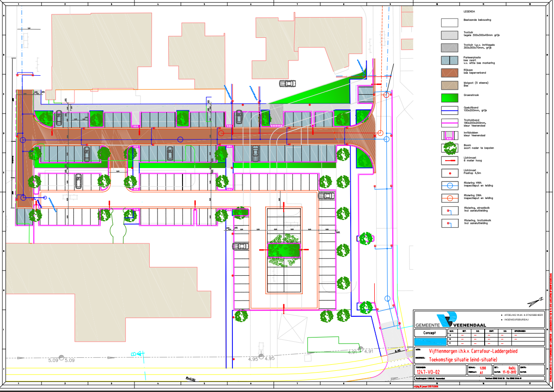The width and height of the screenshot is (554, 392).
Task: Select the Molgoot legend swatch
Action: pos(450,85)
